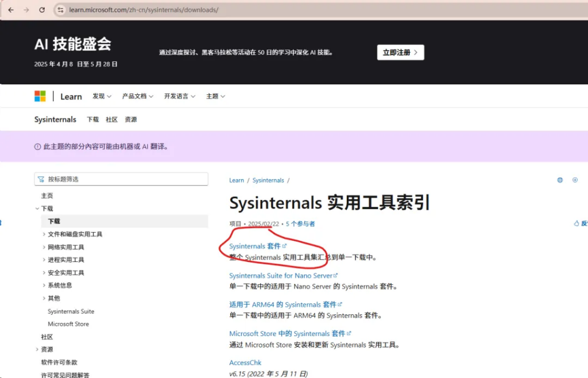588x378 pixels.
Task: Collapse the 下载 tree section
Action: (37, 209)
